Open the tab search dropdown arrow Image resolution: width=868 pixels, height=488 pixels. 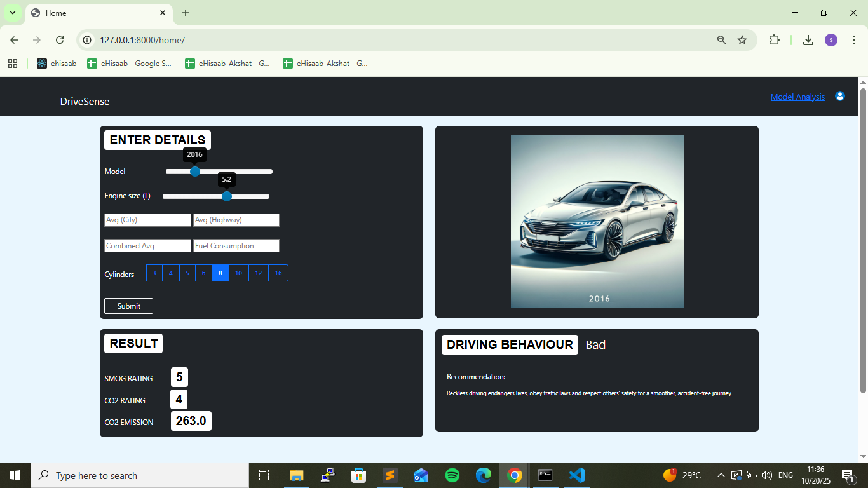pos(12,13)
